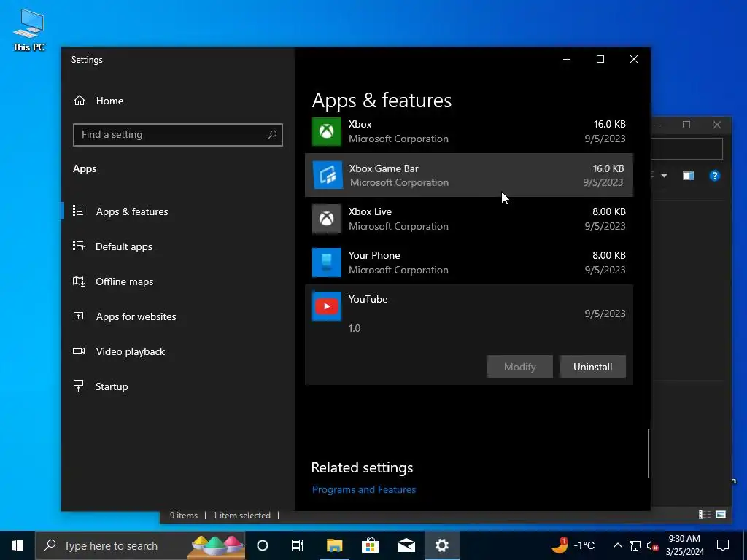This screenshot has height=560, width=747.
Task: Click the Offline maps sidebar icon
Action: [79, 281]
